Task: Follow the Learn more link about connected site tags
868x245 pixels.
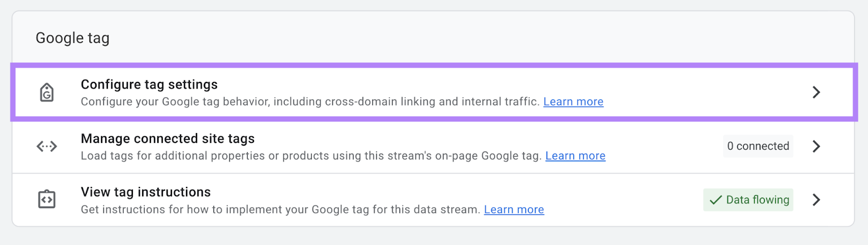Action: [x=575, y=156]
